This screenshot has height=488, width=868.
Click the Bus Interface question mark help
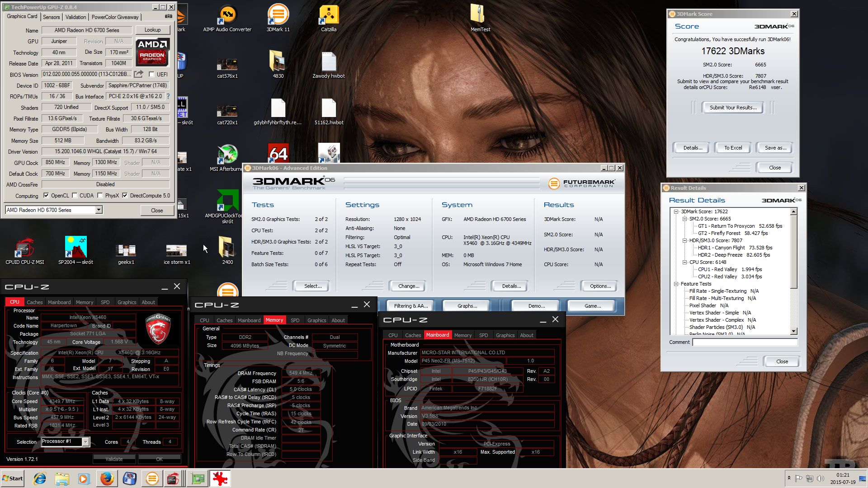click(168, 96)
